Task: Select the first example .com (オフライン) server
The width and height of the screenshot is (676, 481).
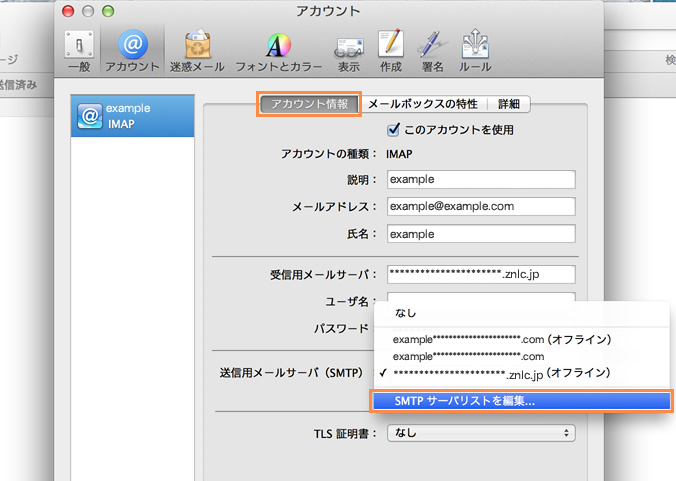Action: point(522,339)
